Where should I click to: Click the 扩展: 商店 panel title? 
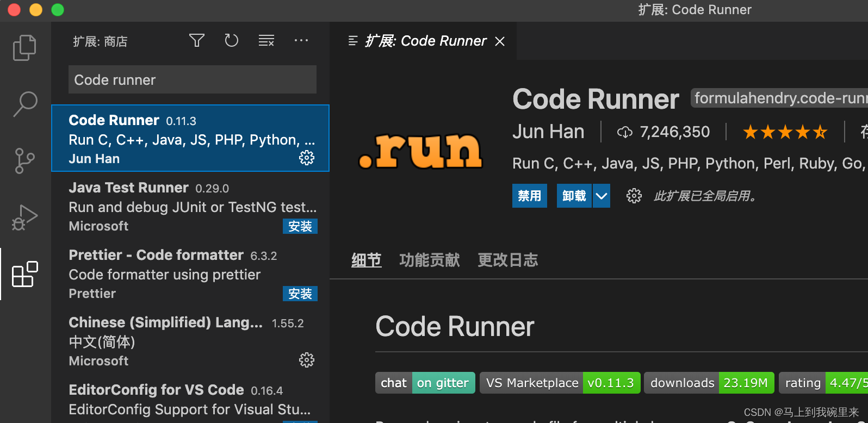[x=100, y=41]
